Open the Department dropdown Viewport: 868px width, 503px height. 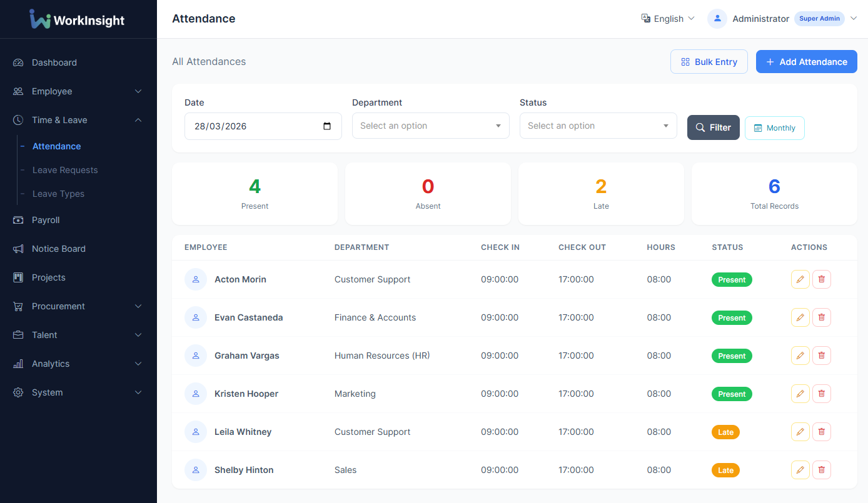[430, 126]
